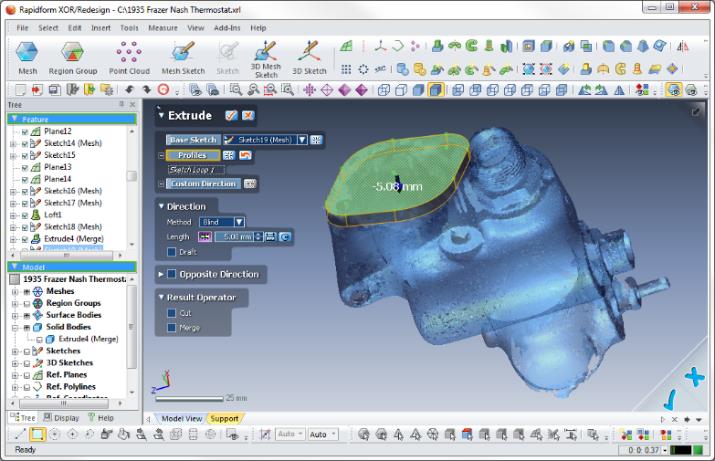Toggle visibility box for Ref. Planes
The width and height of the screenshot is (715, 461).
(x=27, y=375)
